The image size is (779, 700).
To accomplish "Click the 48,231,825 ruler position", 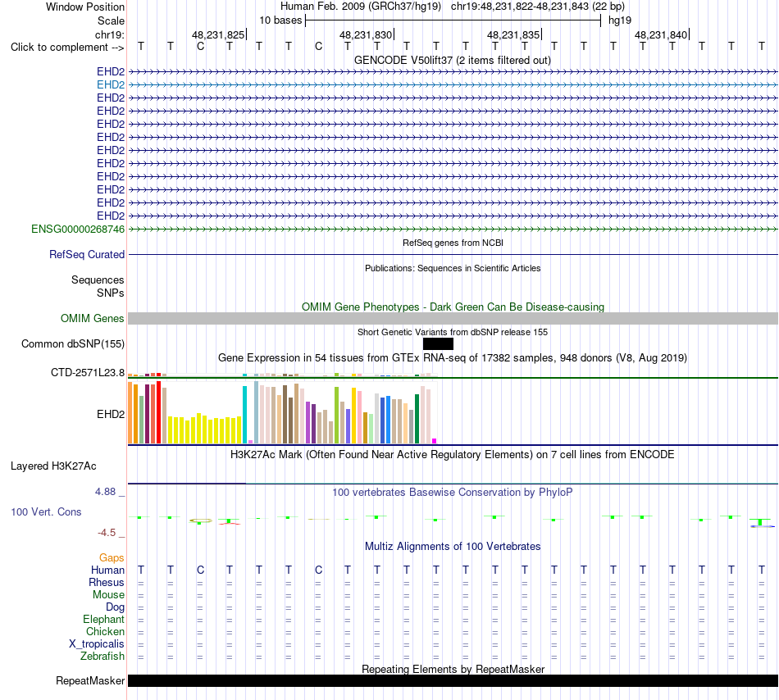I will coord(219,34).
